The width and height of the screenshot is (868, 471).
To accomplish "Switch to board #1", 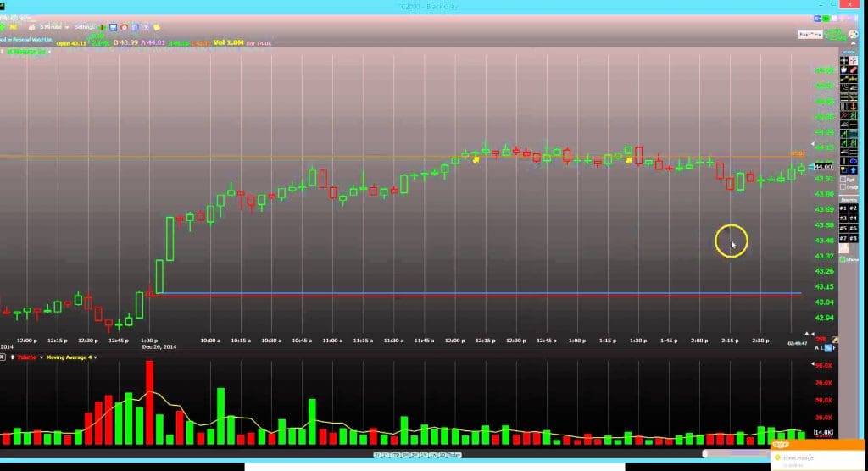I will click(x=843, y=208).
